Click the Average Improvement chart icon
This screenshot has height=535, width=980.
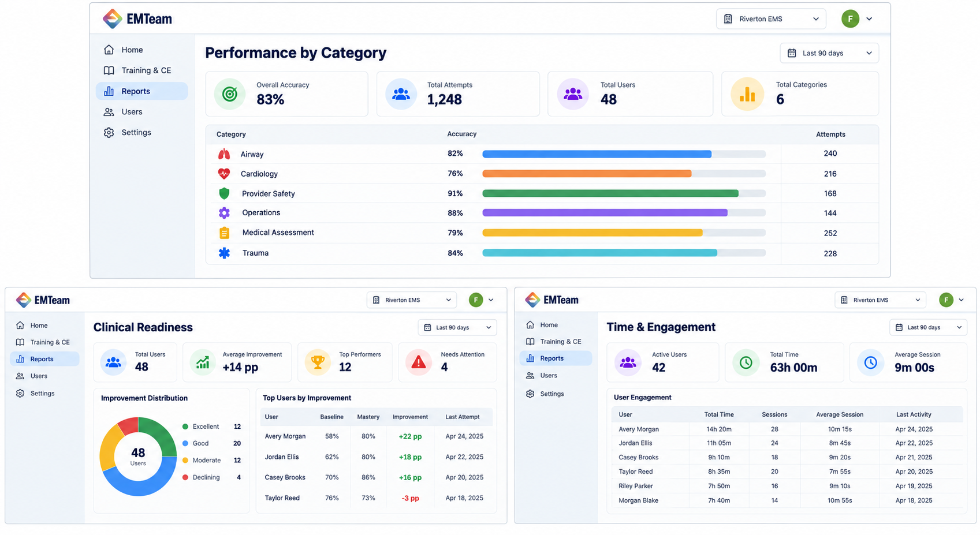pos(203,362)
